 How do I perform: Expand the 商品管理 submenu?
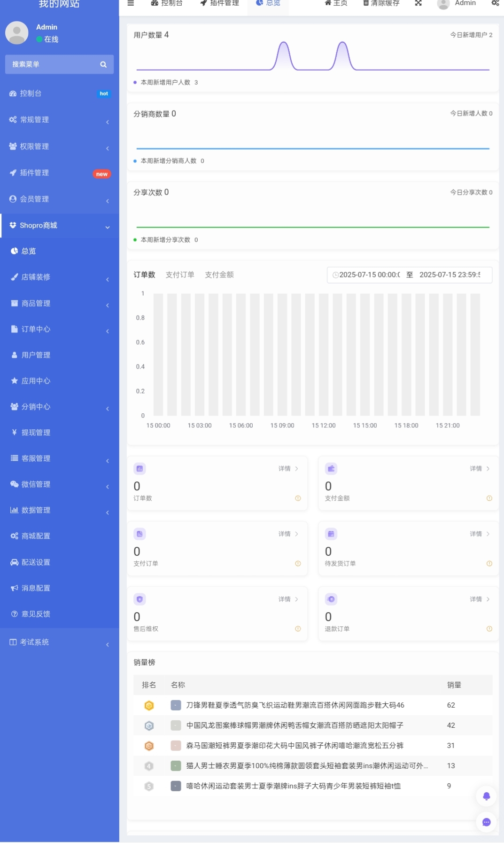pyautogui.click(x=59, y=303)
